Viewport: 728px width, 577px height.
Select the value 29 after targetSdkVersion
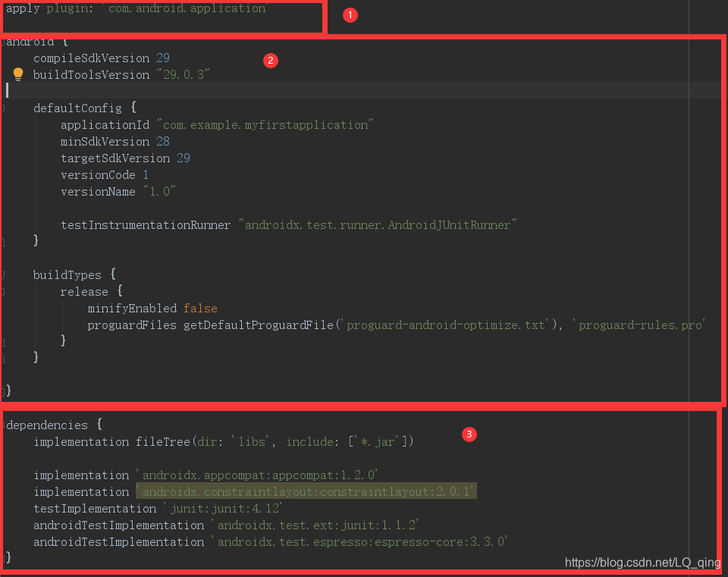[184, 158]
